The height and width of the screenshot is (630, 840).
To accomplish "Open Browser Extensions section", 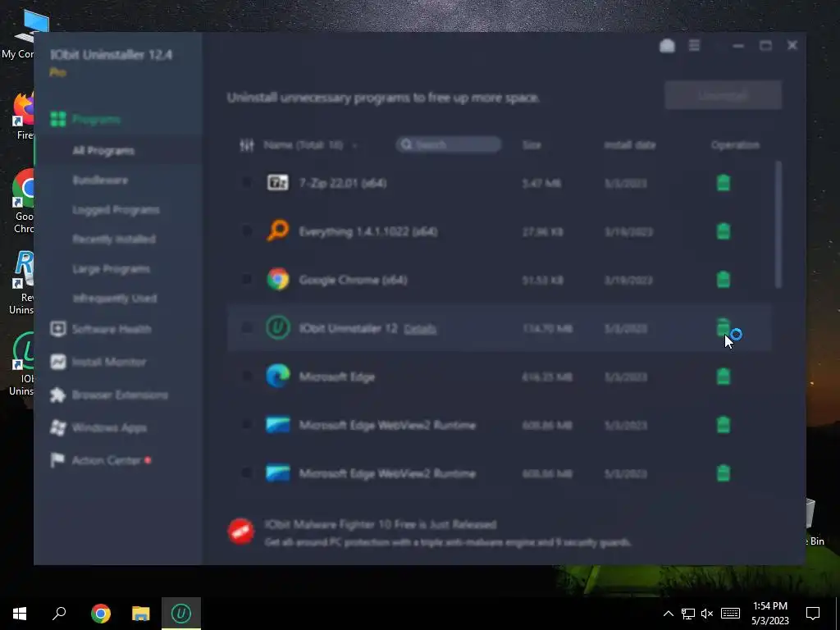I will 109,395.
